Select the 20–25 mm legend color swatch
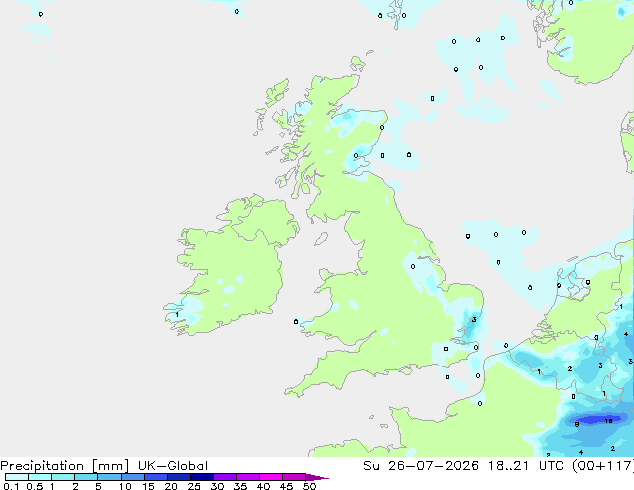 point(178,477)
